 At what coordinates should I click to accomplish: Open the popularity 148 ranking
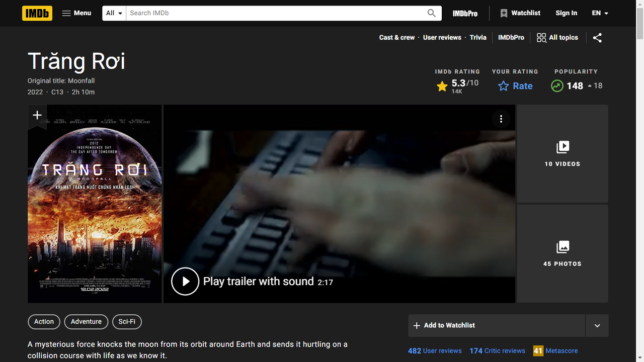(576, 86)
